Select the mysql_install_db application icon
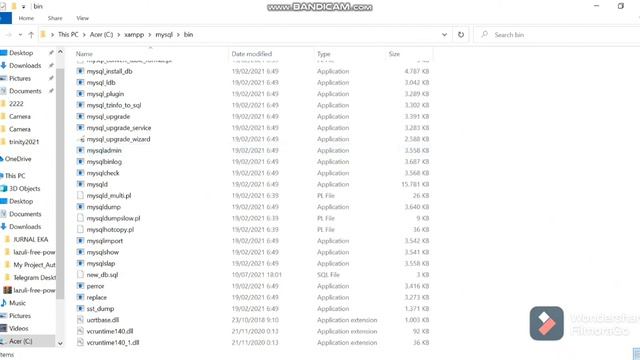Viewport: 640px width, 360px height. point(80,71)
